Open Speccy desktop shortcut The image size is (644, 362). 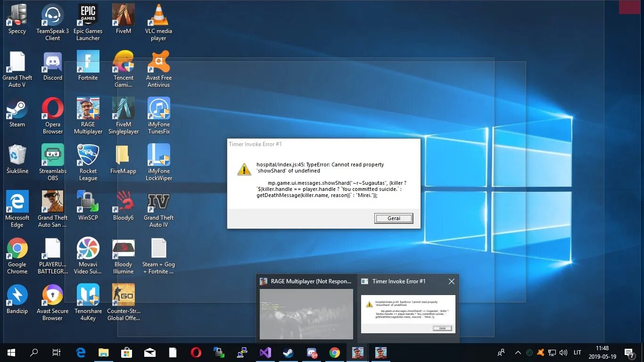[x=17, y=19]
